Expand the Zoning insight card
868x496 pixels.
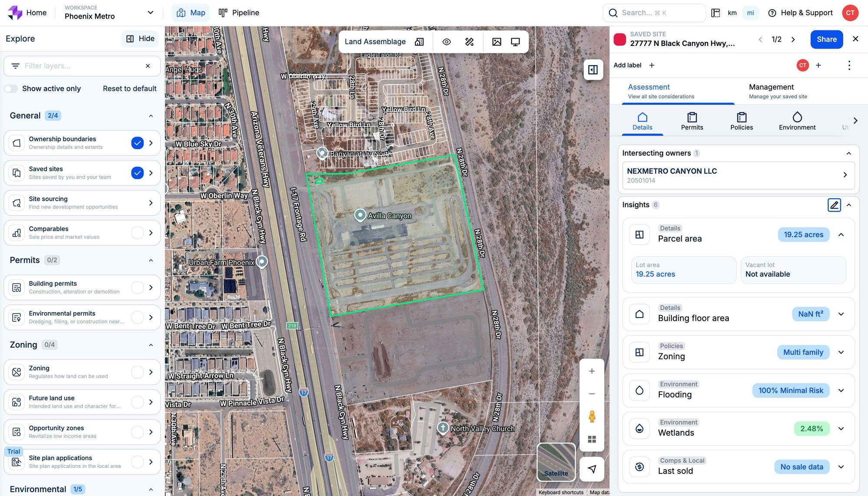(x=841, y=352)
